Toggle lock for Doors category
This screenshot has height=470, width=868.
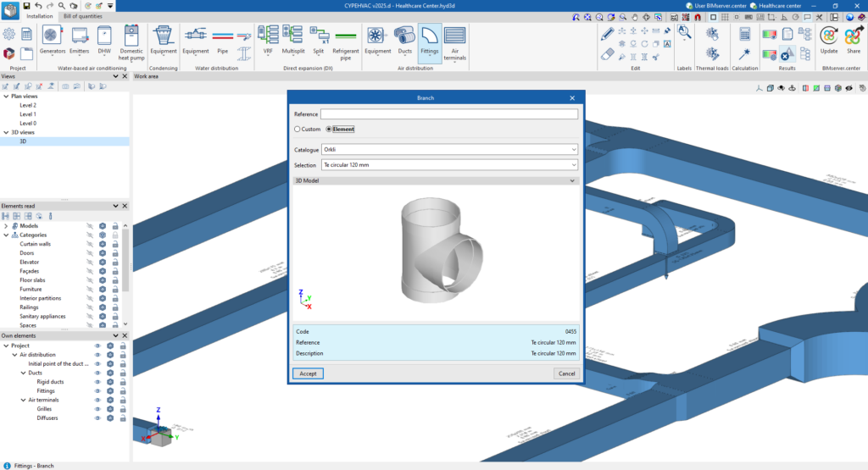(115, 253)
